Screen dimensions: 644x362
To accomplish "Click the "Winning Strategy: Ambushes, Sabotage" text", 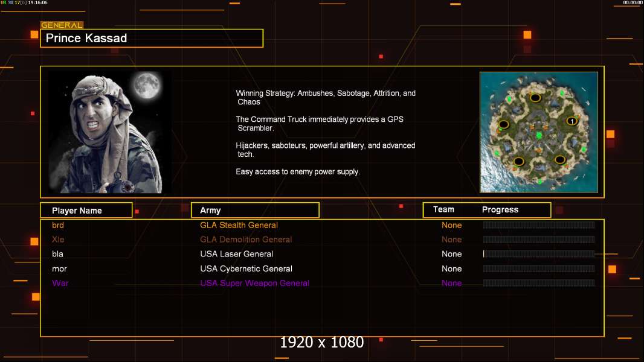I will click(326, 98).
